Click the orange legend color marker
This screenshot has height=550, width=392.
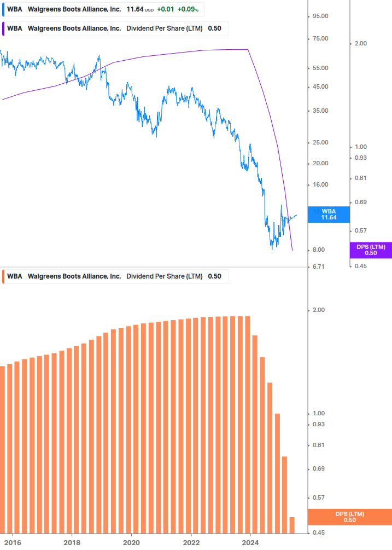click(x=3, y=276)
